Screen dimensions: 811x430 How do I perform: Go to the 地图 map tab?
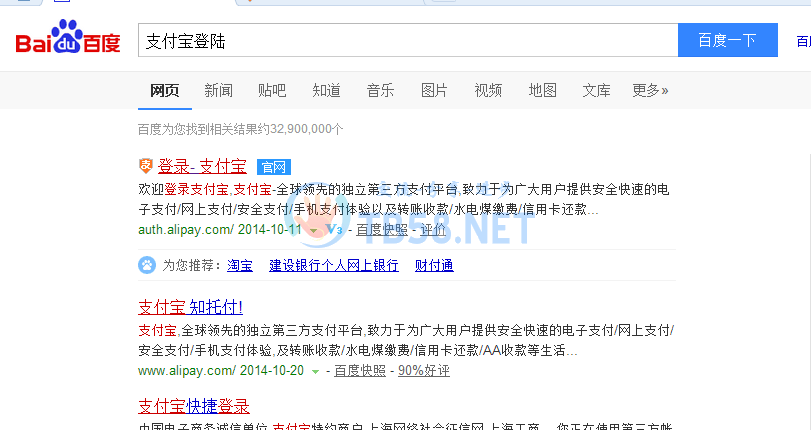pyautogui.click(x=542, y=91)
